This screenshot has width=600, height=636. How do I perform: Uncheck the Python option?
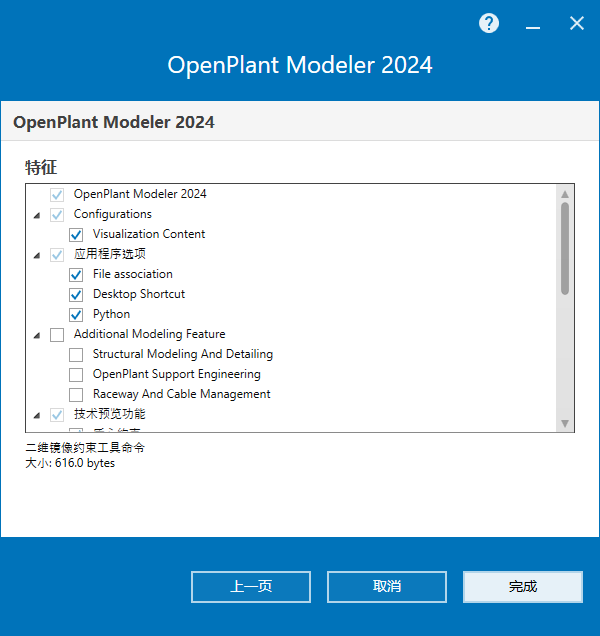click(76, 314)
